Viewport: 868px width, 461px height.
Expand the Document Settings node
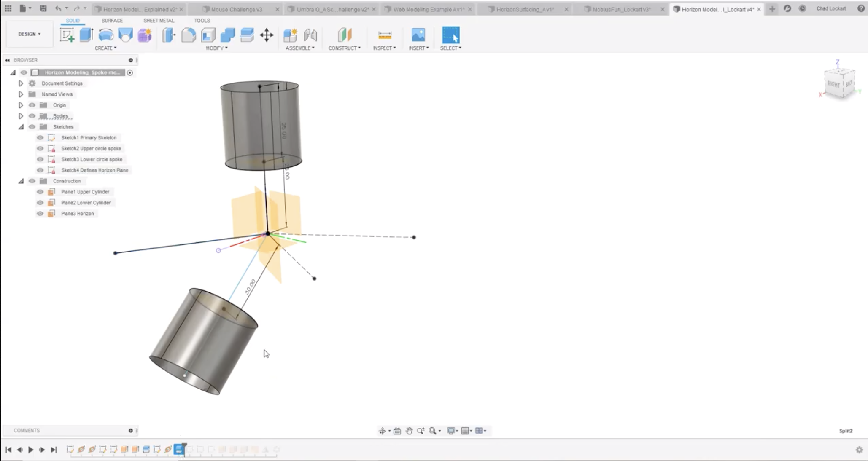point(21,83)
